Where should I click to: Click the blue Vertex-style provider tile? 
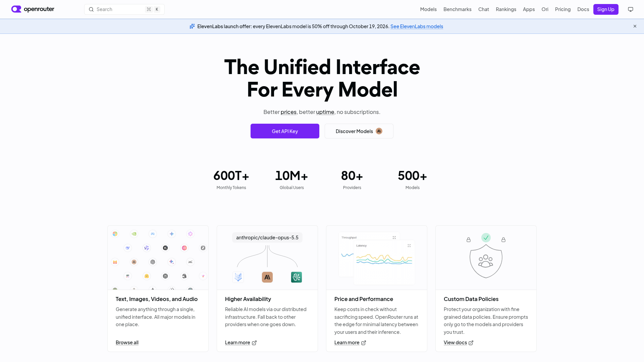tap(238, 277)
